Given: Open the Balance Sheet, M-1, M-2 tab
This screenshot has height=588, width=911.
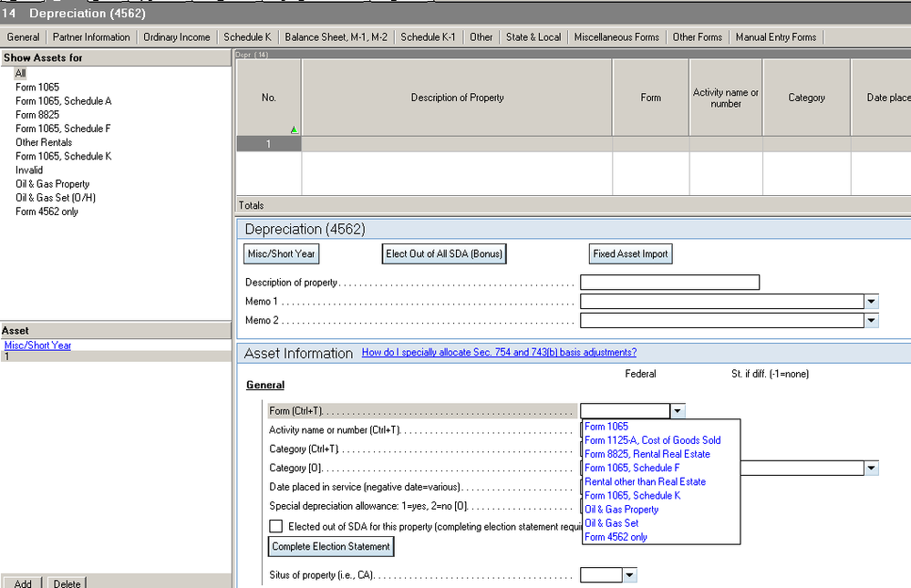Looking at the screenshot, I should point(335,36).
